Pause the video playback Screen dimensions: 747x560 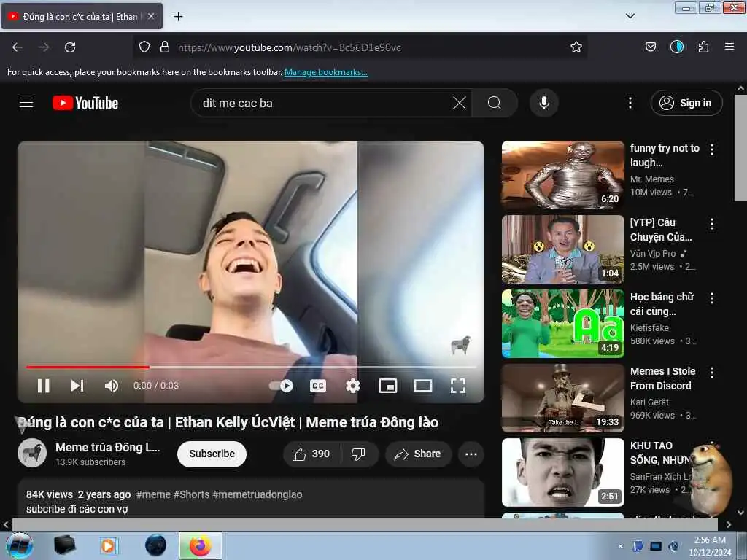click(43, 386)
